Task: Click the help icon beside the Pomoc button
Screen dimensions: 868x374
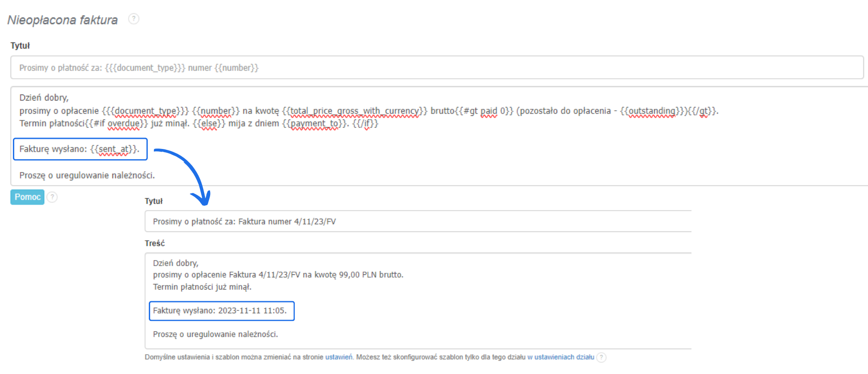Action: click(x=52, y=197)
